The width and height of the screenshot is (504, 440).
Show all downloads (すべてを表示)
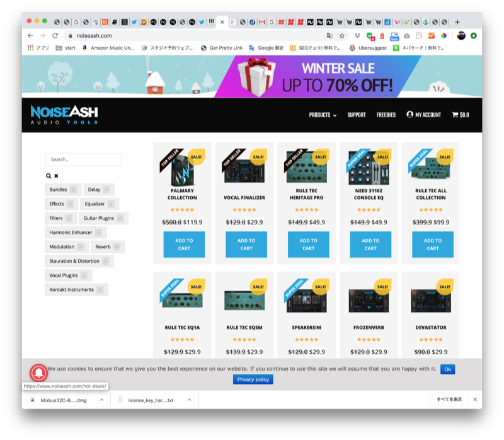[449, 399]
